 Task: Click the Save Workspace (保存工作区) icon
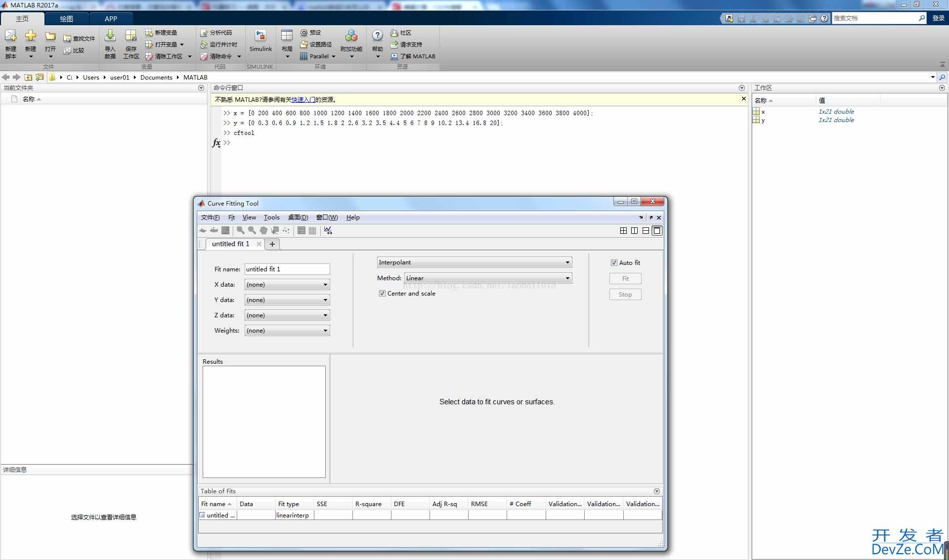[131, 36]
